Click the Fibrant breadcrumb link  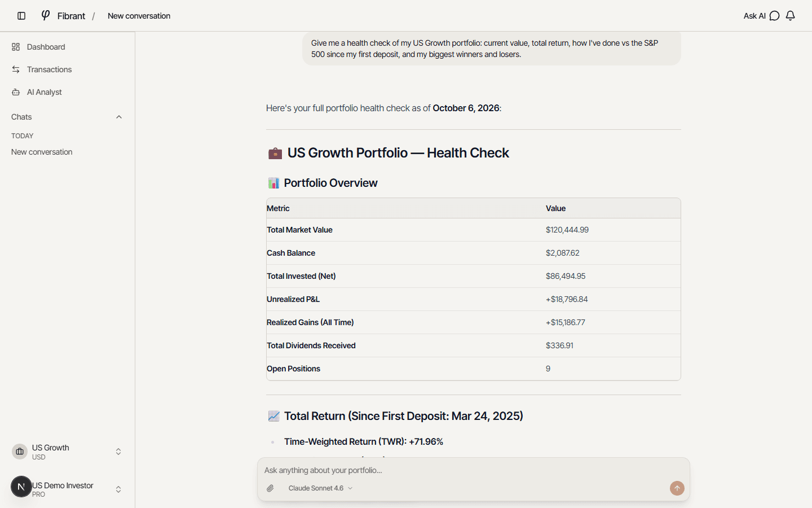71,16
